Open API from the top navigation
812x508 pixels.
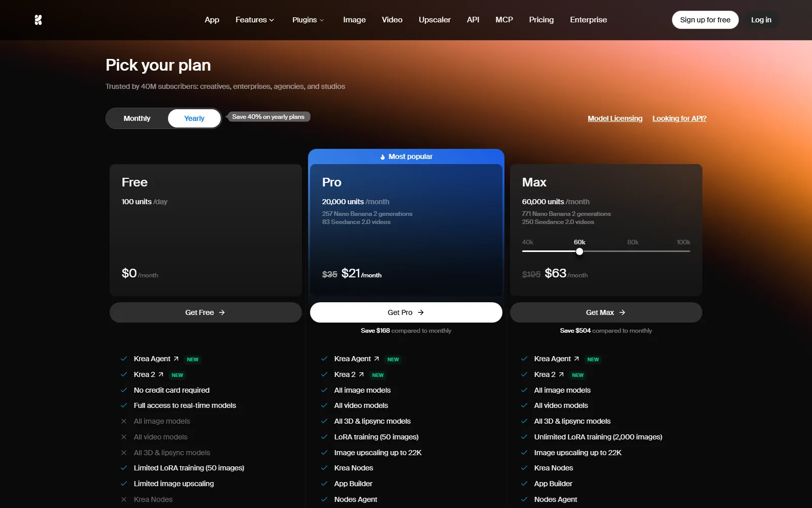(x=473, y=20)
